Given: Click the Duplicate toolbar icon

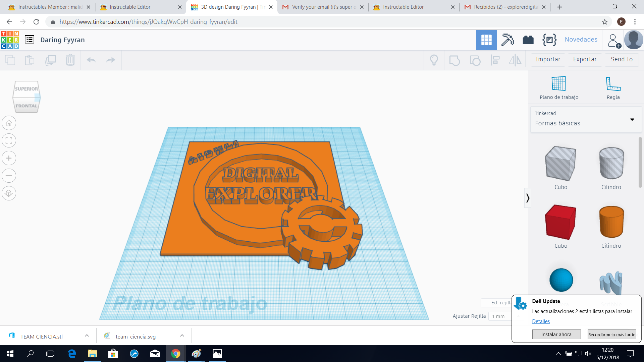Looking at the screenshot, I should click(x=50, y=60).
